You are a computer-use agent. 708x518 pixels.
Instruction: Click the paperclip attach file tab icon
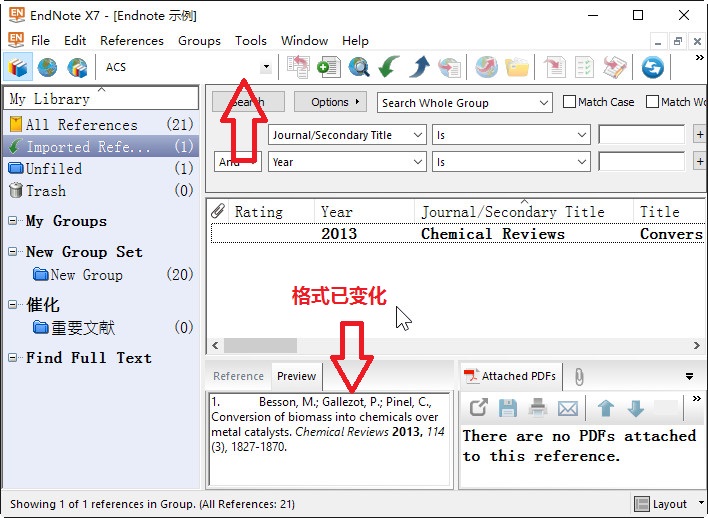click(x=579, y=376)
